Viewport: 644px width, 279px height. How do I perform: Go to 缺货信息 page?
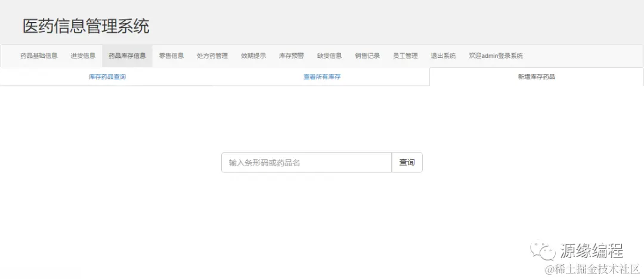[x=329, y=56]
